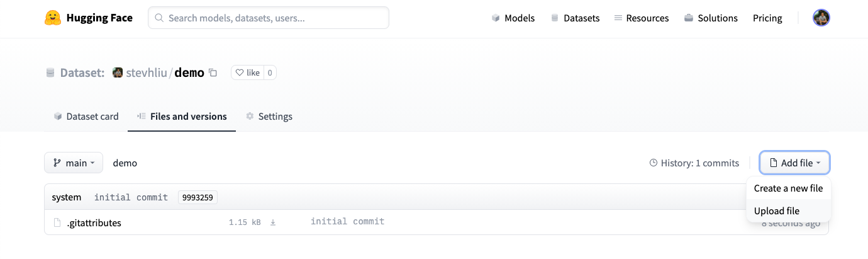The image size is (868, 259).
Task: View History: 1 commits
Action: coord(694,163)
